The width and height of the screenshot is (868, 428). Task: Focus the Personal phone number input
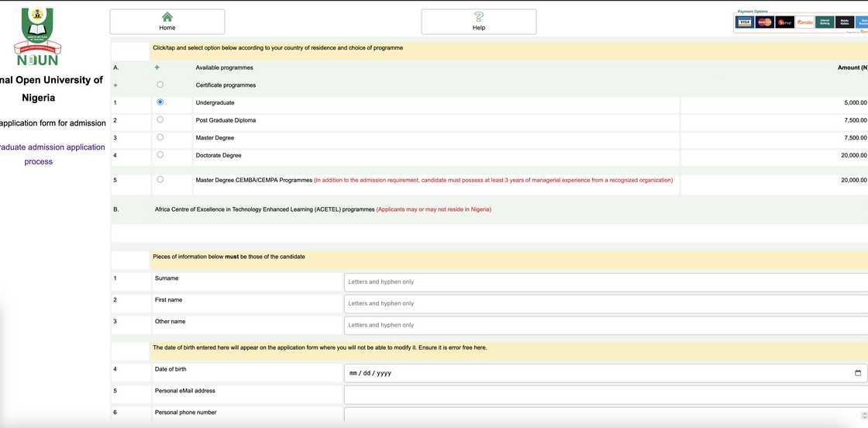click(605, 416)
